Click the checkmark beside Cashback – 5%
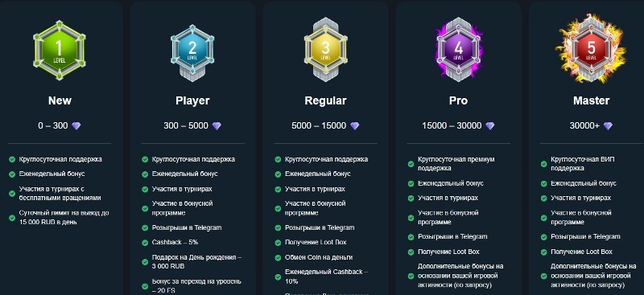The image size is (644, 295). [145, 243]
